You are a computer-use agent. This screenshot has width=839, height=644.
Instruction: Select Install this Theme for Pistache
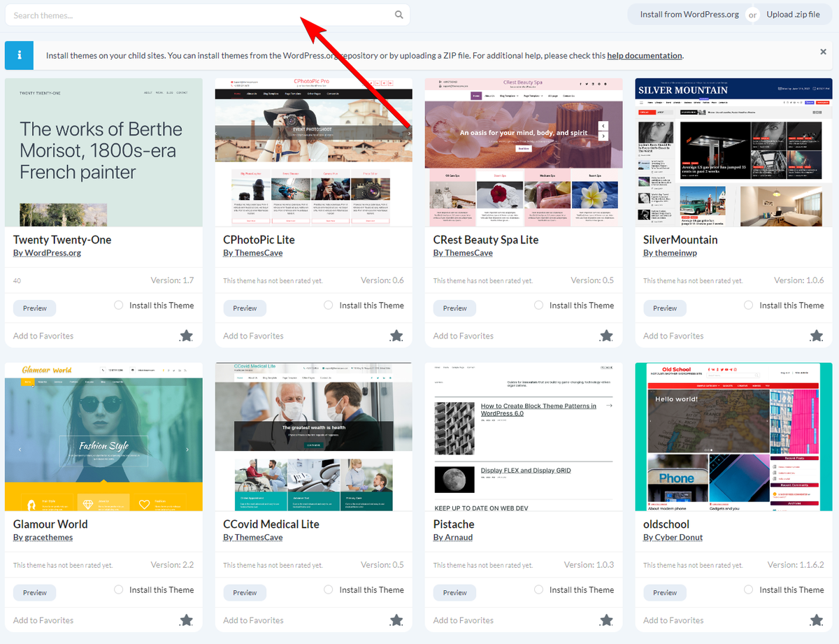(538, 589)
